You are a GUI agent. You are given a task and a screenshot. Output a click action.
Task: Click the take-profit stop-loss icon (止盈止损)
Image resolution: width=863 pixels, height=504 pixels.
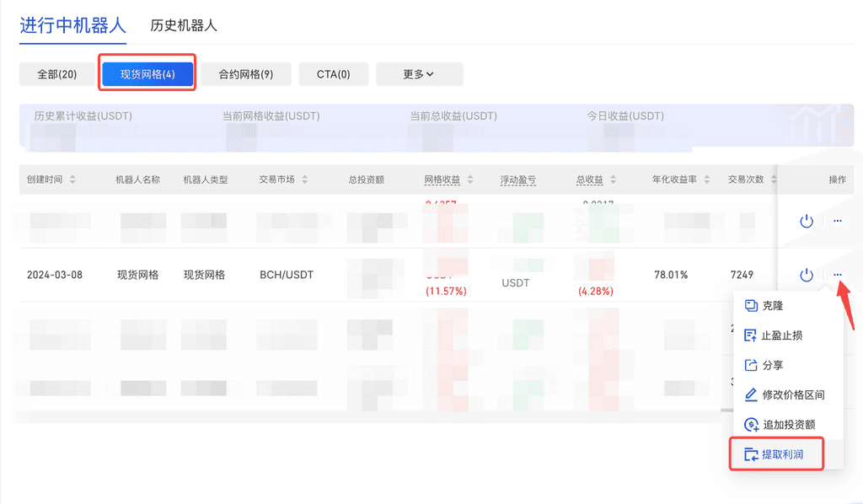[751, 335]
